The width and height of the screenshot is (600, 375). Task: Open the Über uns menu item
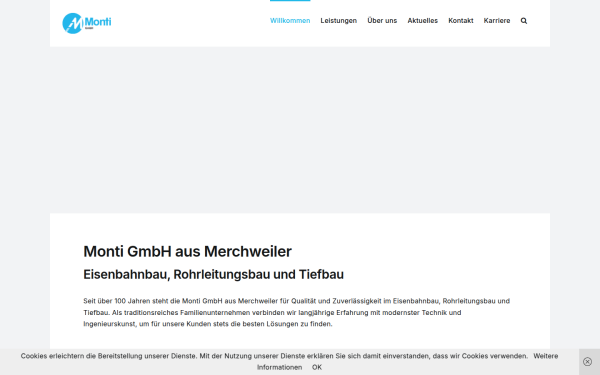[382, 21]
